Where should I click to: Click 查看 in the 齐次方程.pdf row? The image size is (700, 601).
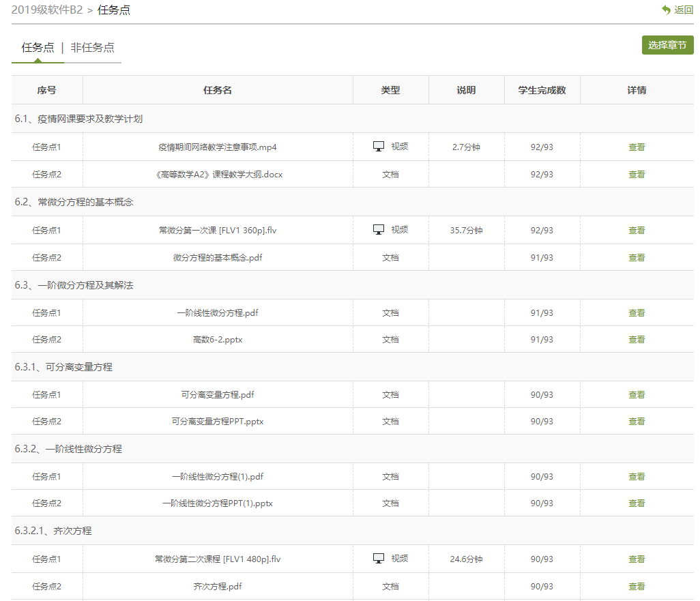[x=636, y=587]
